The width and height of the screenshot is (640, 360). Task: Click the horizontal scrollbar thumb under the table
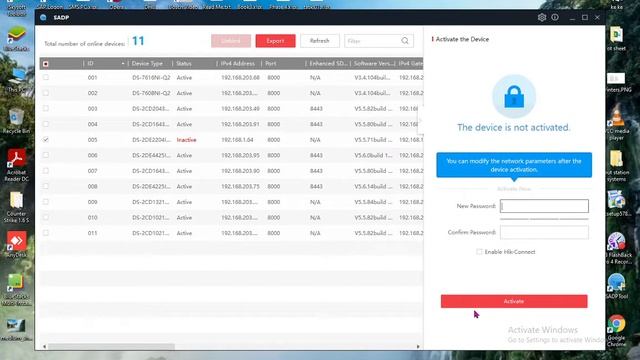(111, 347)
